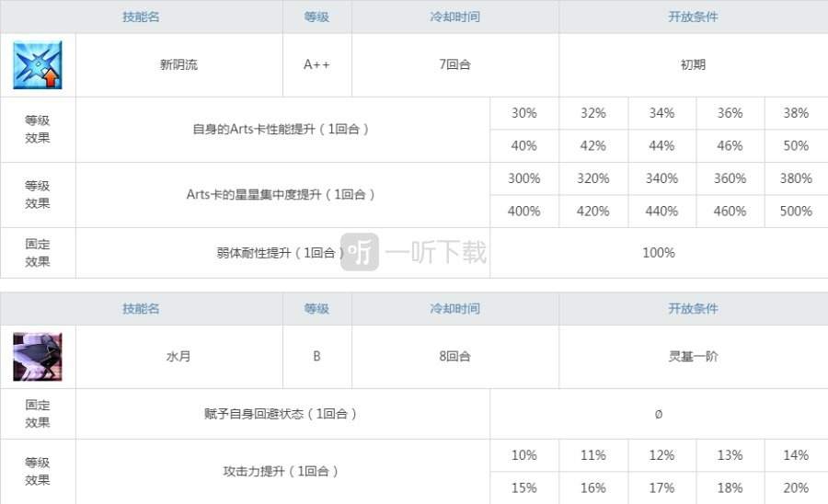Open the 开放条件 header above 初期
Viewport: 828px width, 504px height.
point(694,17)
